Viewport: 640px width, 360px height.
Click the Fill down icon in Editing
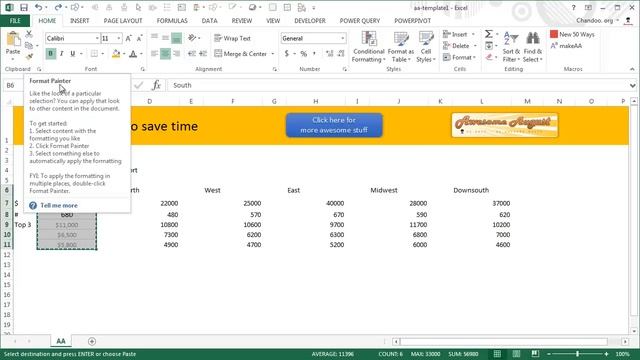(489, 46)
